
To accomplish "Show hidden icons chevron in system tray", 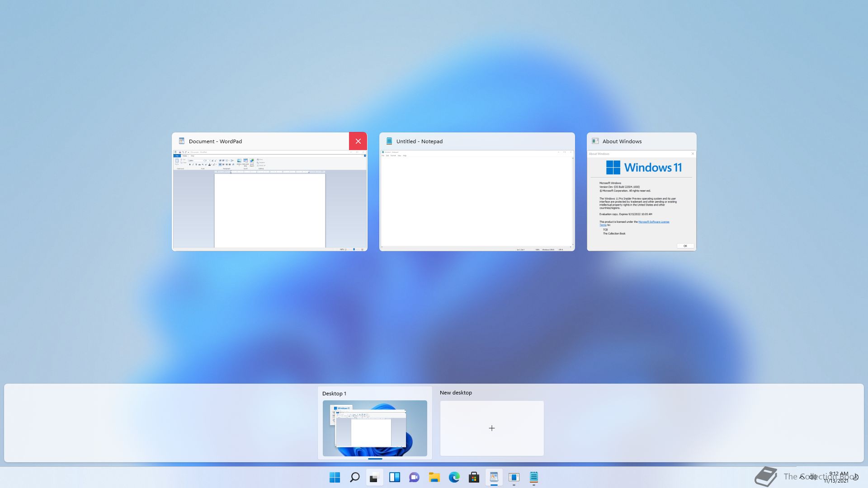I will pyautogui.click(x=802, y=477).
